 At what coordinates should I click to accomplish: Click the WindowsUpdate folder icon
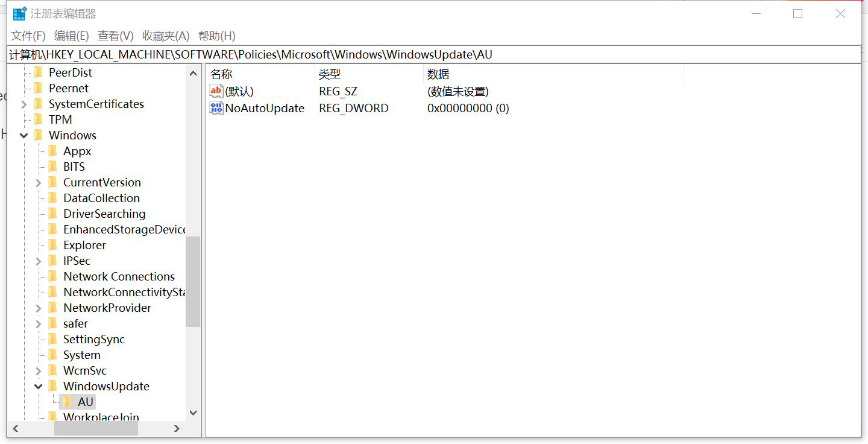(x=53, y=386)
